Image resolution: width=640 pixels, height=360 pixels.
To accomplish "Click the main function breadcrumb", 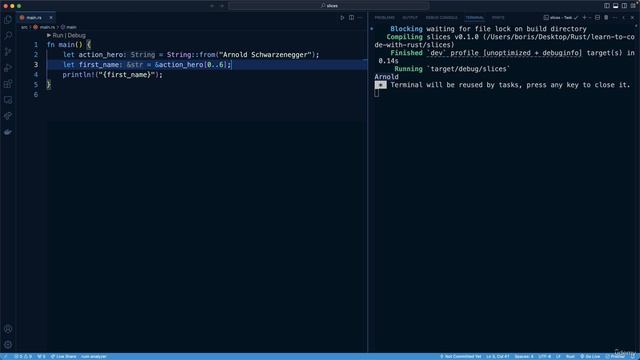I will point(69,27).
